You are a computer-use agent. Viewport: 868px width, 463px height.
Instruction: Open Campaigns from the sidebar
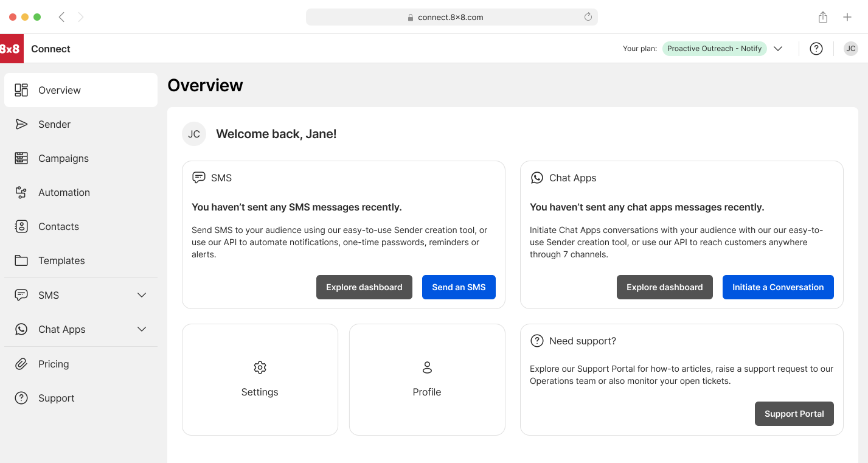click(x=81, y=158)
